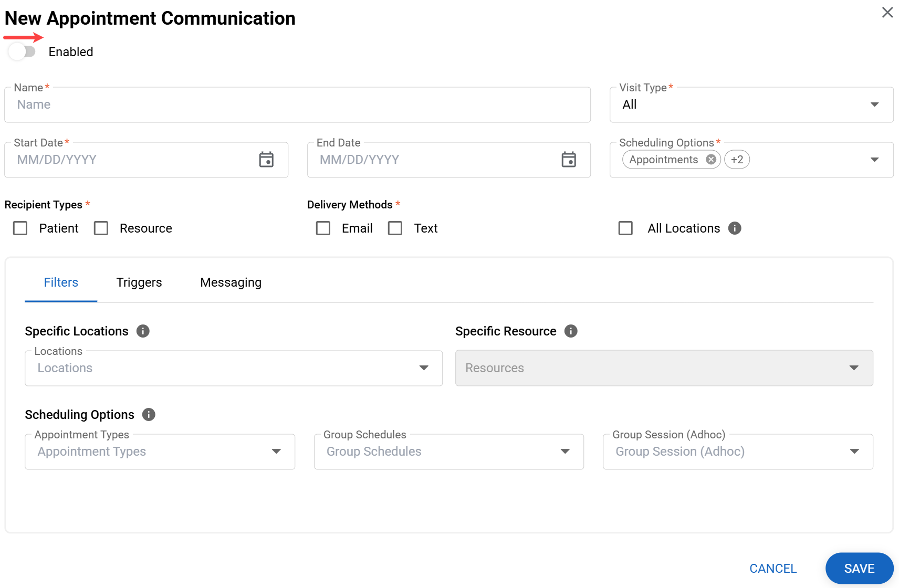Screen dimensions: 899x588
Task: Toggle the Enabled switch on
Action: (x=22, y=52)
